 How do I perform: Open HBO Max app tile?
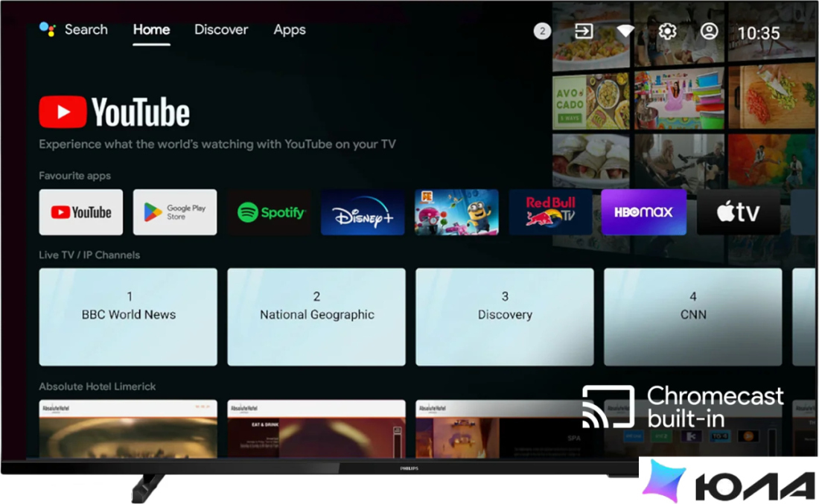(643, 212)
